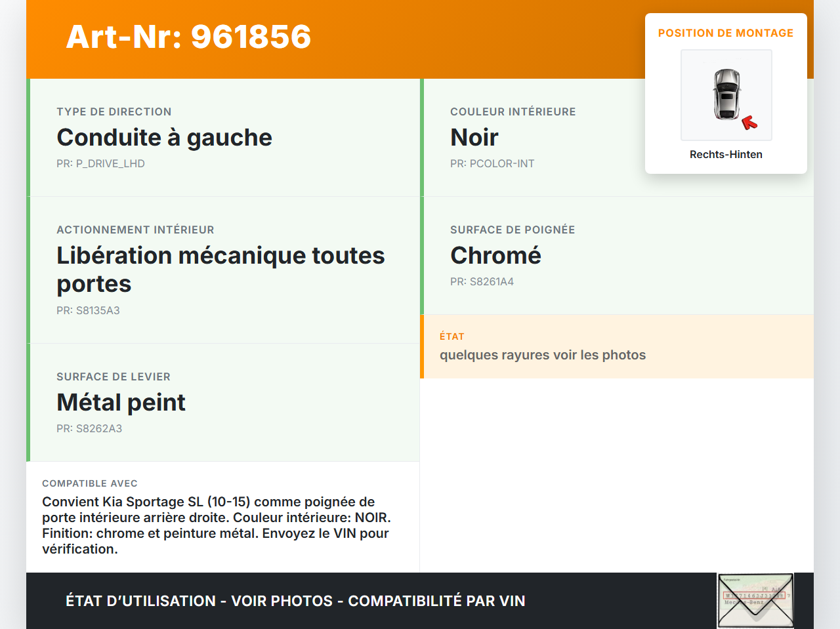Click the PR: P_DRIVE_LHD code

tap(100, 163)
